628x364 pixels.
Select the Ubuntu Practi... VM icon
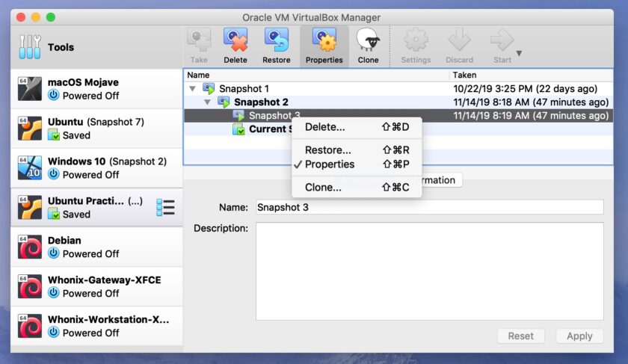point(30,207)
